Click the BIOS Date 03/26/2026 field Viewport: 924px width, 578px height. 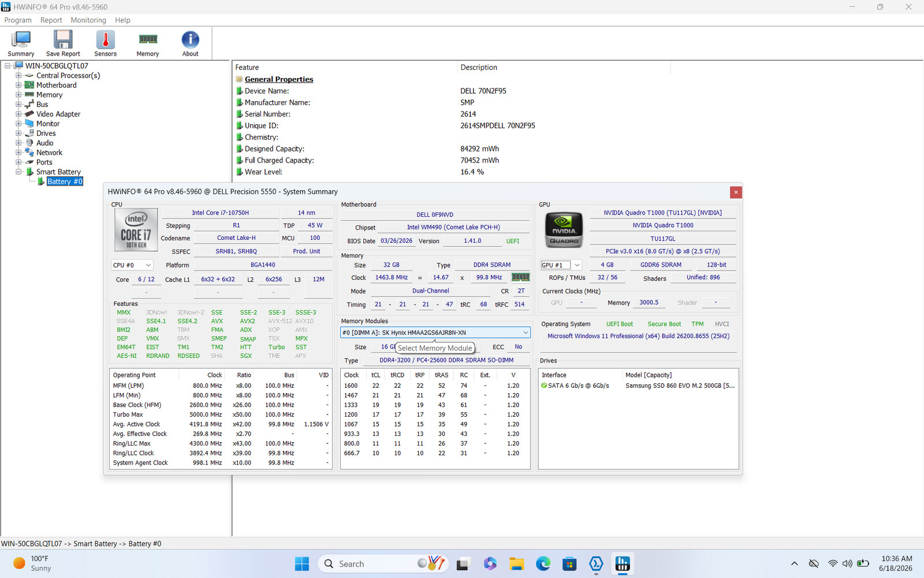pos(396,241)
